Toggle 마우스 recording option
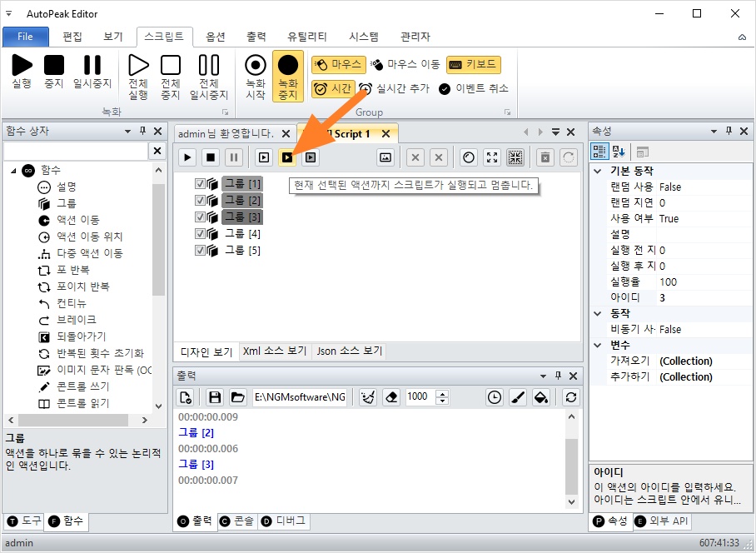Image resolution: width=756 pixels, height=553 pixels. (339, 65)
